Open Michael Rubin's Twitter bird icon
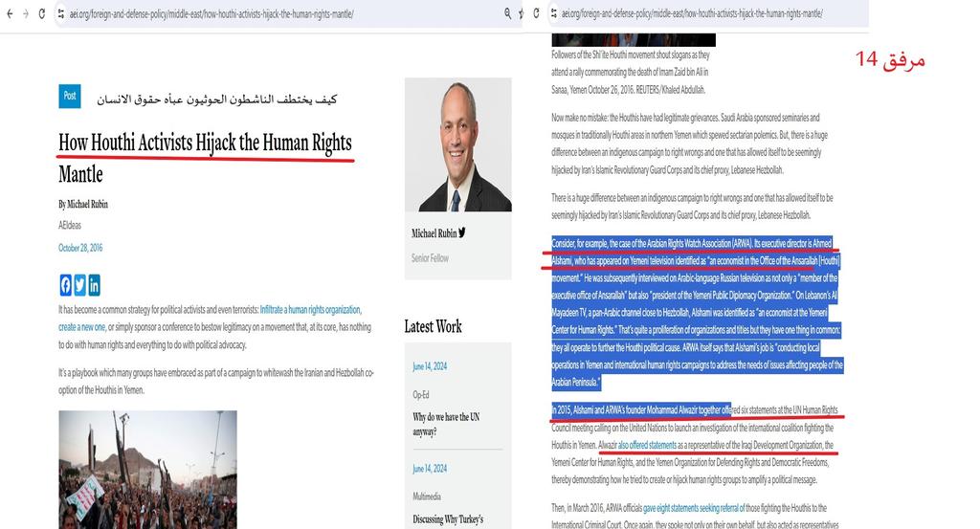This screenshot has height=529, width=980. [x=462, y=232]
